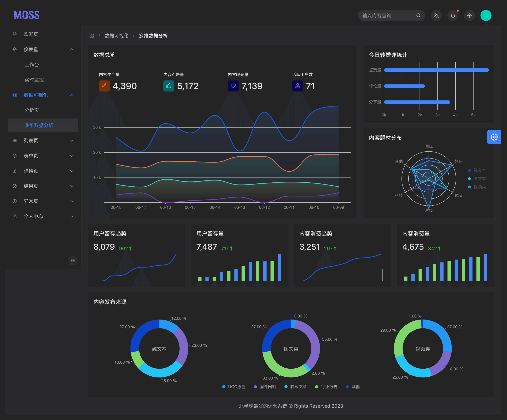Click the 内容消费趋势 card title
Screen dimensions: 507x420
point(316,234)
